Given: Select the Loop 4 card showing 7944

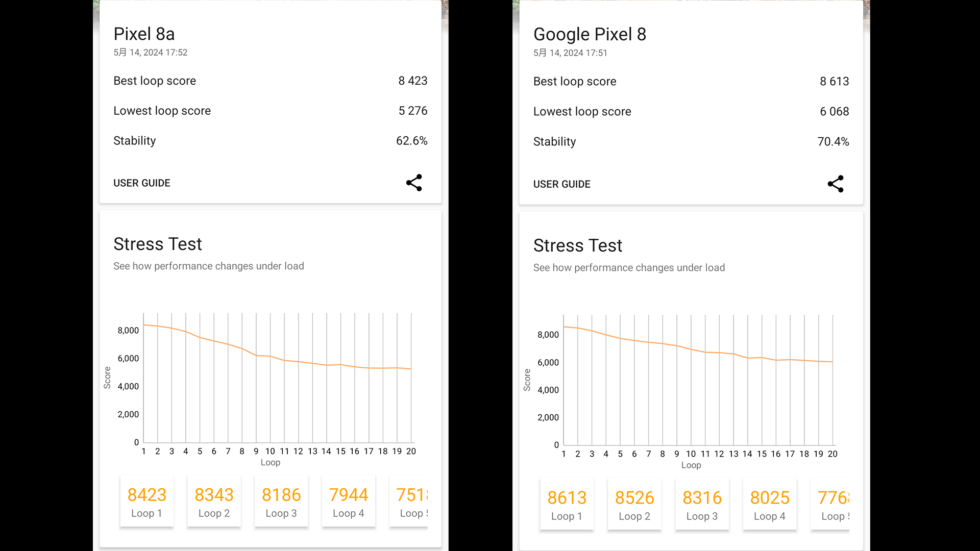Looking at the screenshot, I should click(x=349, y=502).
